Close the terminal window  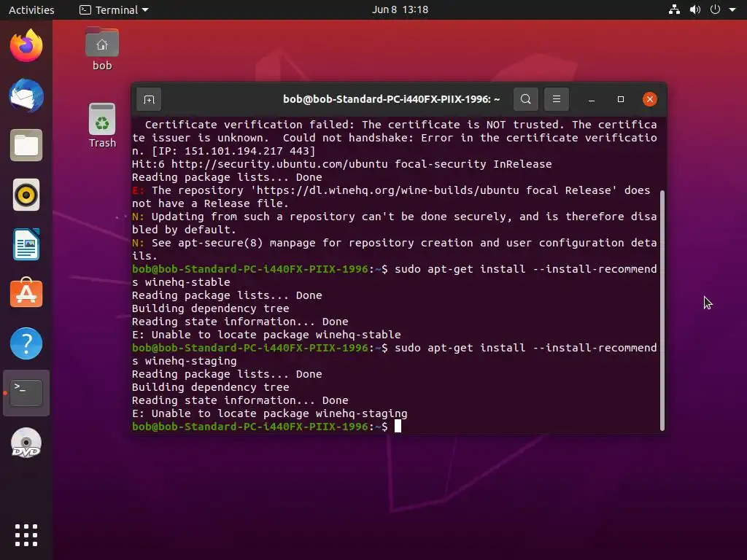point(650,99)
